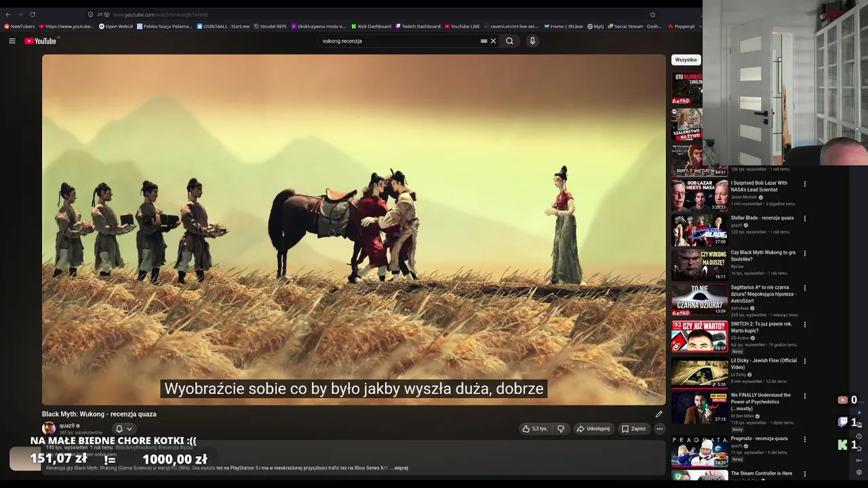Click the Sagittarius A* black hole thumbnail
Screen dimensions: 868x488
pyautogui.click(x=699, y=300)
